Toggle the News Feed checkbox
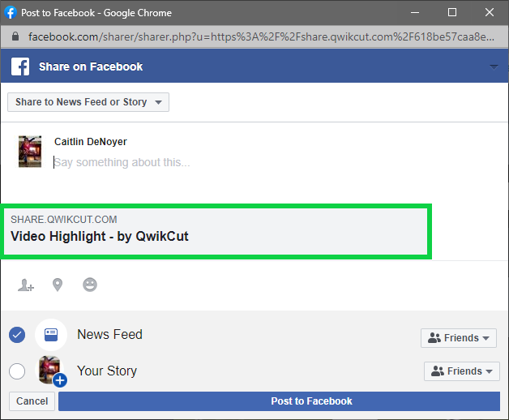509x420 pixels. coord(17,335)
